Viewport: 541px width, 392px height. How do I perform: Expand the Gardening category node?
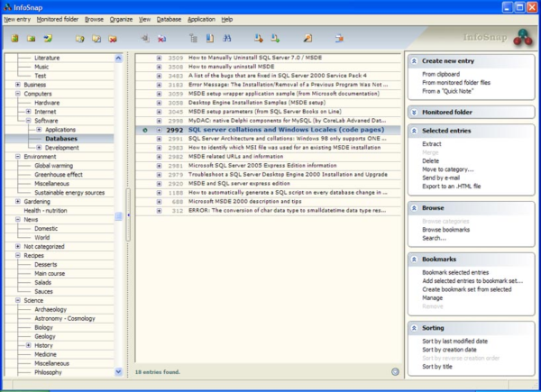click(x=17, y=201)
